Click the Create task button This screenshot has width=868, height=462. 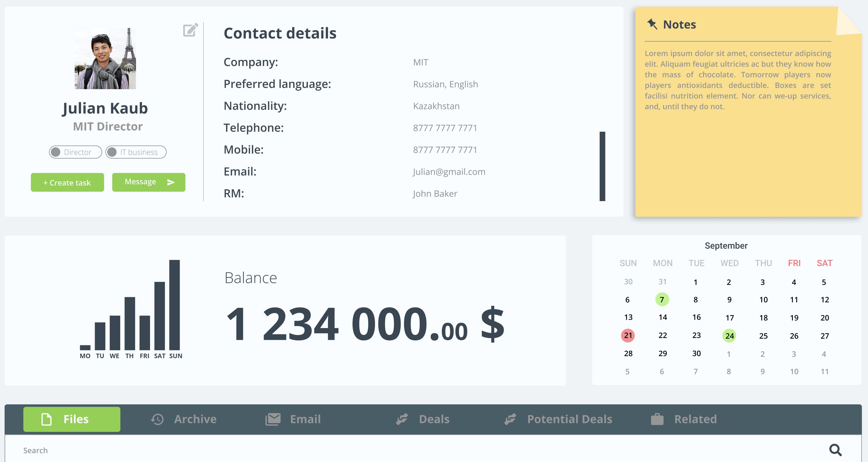[67, 182]
